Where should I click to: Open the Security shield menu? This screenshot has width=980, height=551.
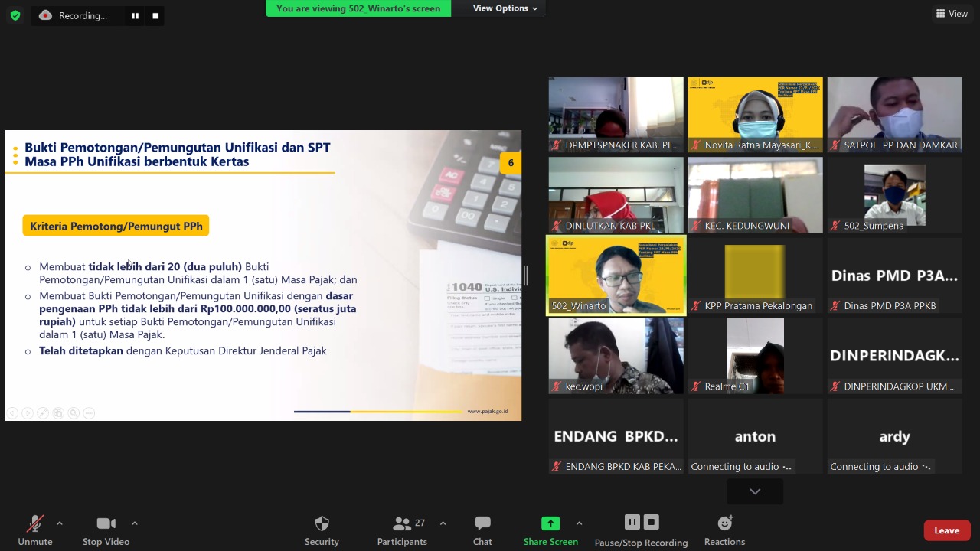(322, 530)
